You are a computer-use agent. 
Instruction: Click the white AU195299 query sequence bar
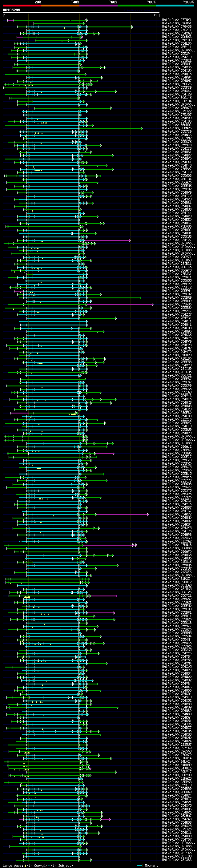point(81,13)
